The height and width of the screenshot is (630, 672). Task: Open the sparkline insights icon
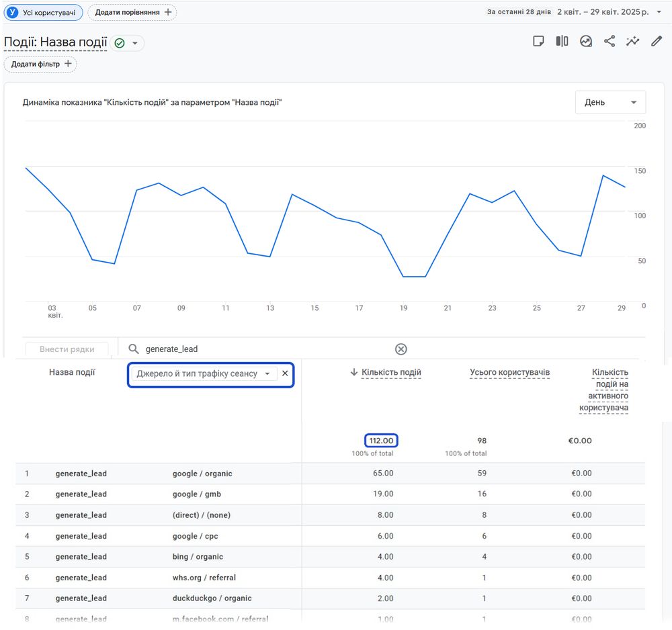(632, 41)
